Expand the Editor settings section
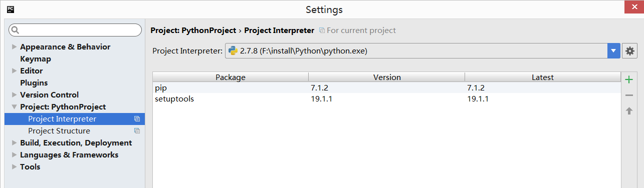Image resolution: width=644 pixels, height=188 pixels. click(14, 71)
